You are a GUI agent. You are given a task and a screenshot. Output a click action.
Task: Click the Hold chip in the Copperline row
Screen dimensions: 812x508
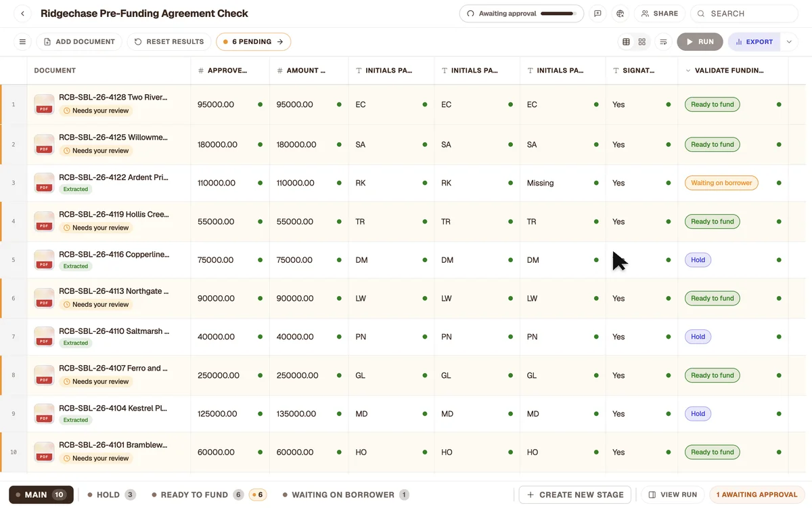pos(698,260)
